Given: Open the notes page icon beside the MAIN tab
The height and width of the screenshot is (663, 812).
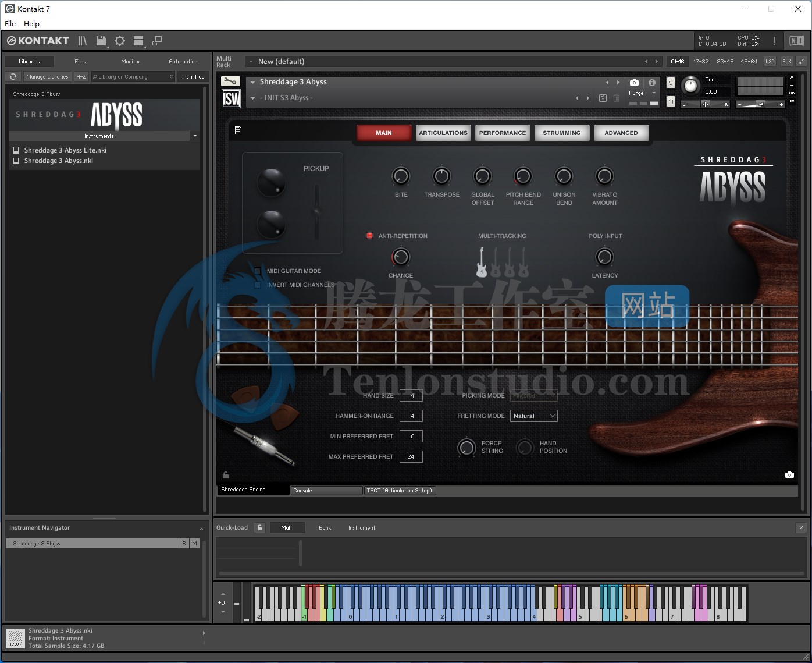Looking at the screenshot, I should point(238,130).
